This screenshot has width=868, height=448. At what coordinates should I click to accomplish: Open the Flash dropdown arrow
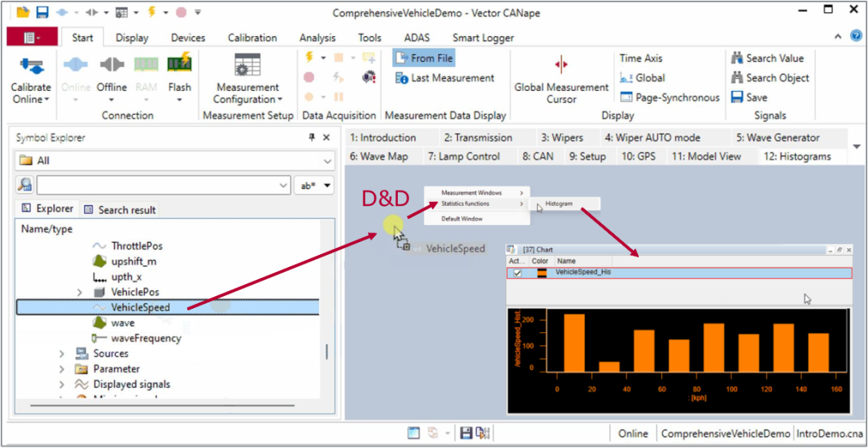(179, 101)
